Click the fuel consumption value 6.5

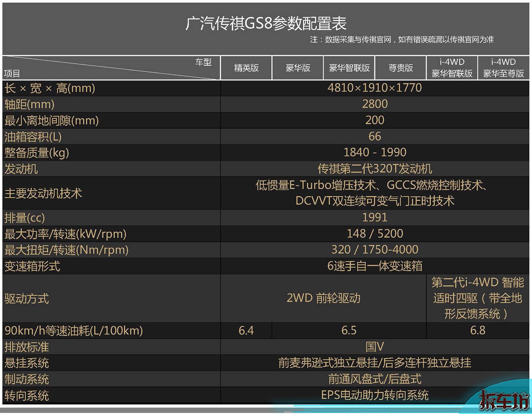(x=349, y=330)
